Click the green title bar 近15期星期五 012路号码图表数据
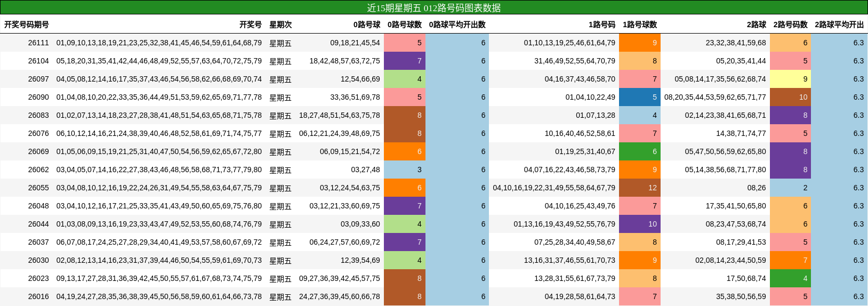The width and height of the screenshot is (868, 306). tap(434, 7)
